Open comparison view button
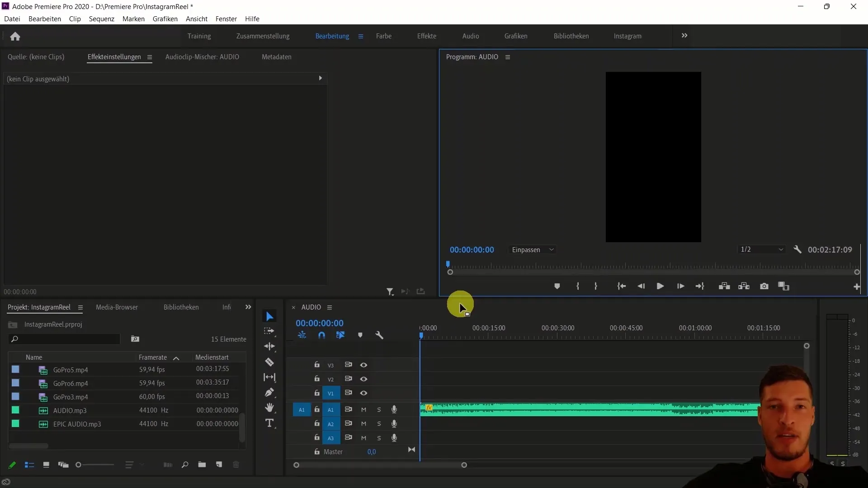Image resolution: width=868 pixels, height=488 pixels. point(783,286)
